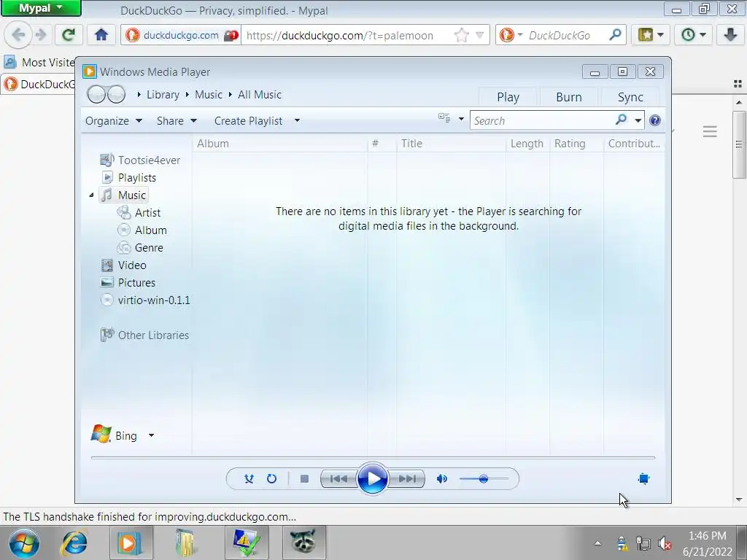
Task: Select Genre under Music
Action: (x=140, y=248)
